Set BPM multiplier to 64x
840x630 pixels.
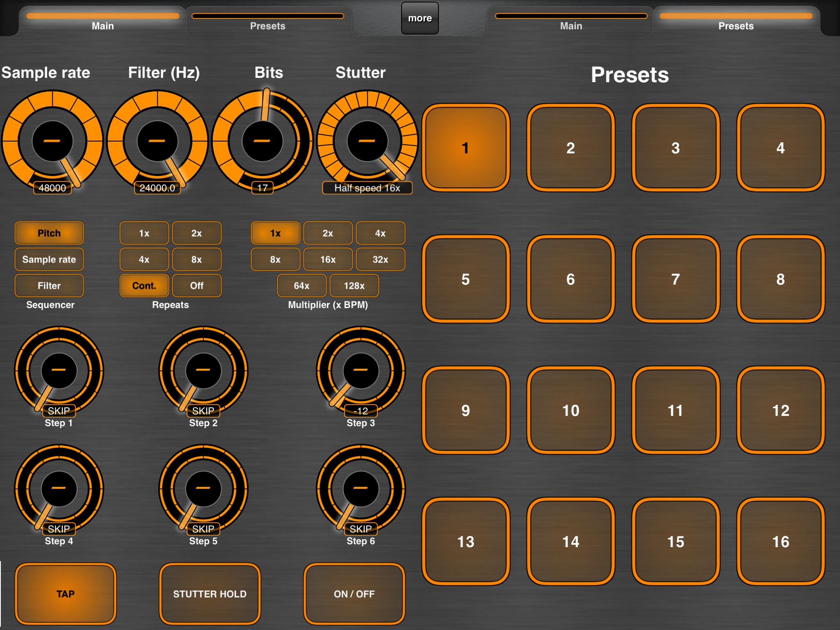[302, 285]
